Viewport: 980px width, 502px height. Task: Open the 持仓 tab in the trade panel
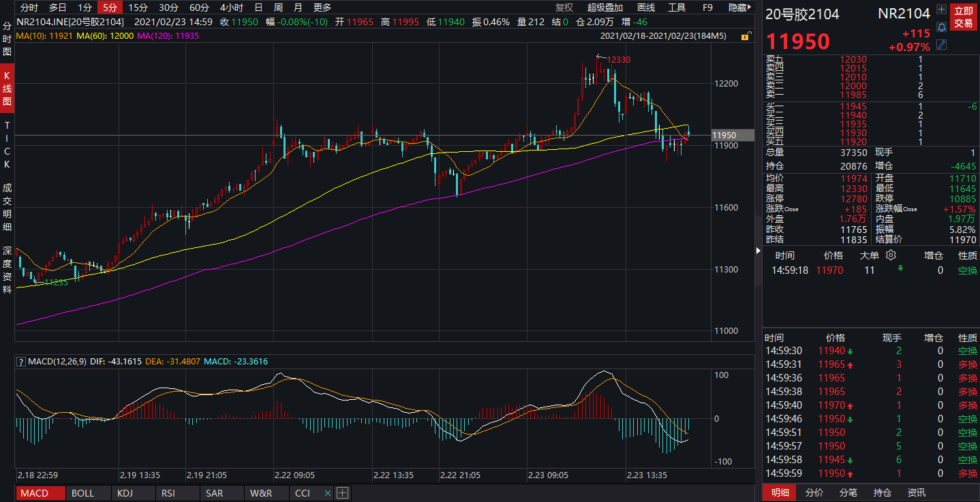coord(882,493)
